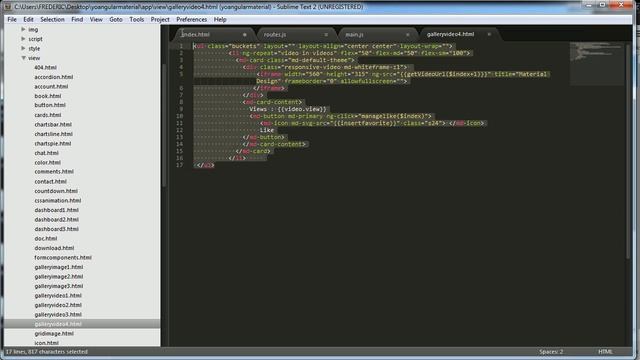Open chat.html file

click(x=46, y=153)
